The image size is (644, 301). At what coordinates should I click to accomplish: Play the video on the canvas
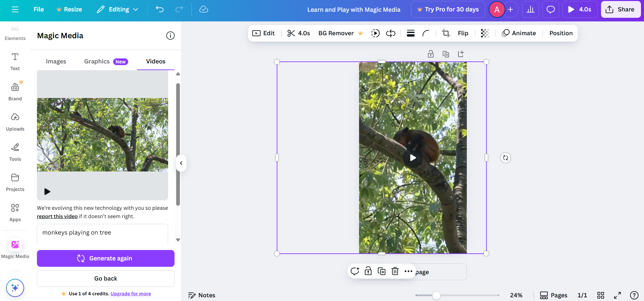[x=413, y=158]
